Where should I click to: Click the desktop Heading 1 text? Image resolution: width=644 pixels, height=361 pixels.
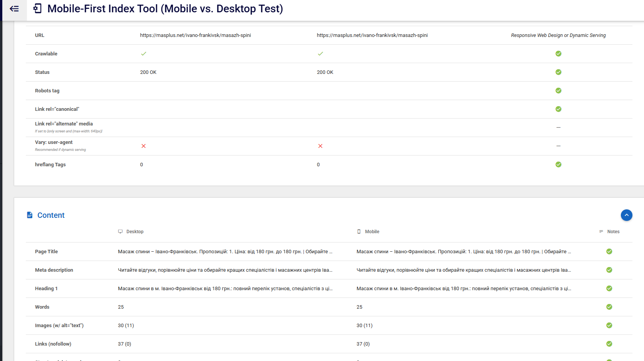[225, 289]
